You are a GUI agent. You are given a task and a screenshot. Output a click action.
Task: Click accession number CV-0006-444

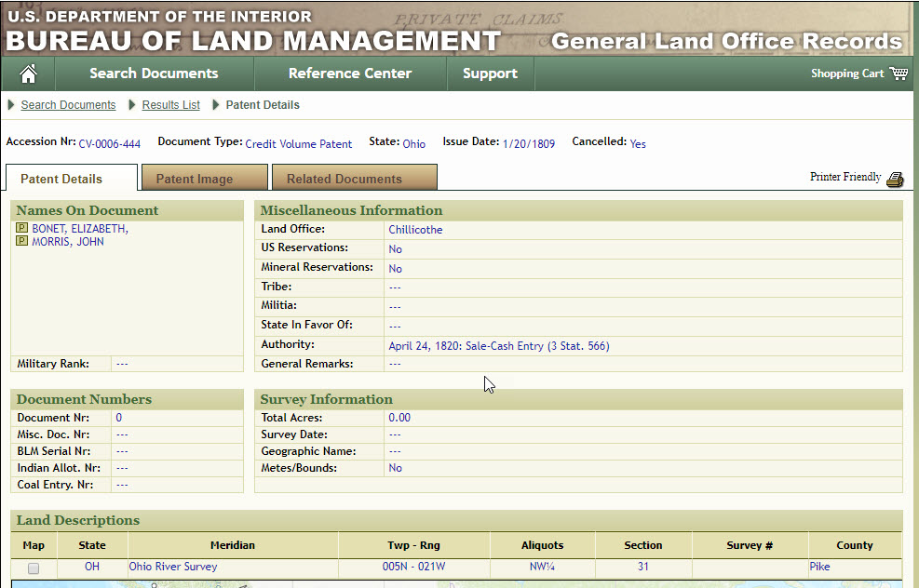coord(110,144)
